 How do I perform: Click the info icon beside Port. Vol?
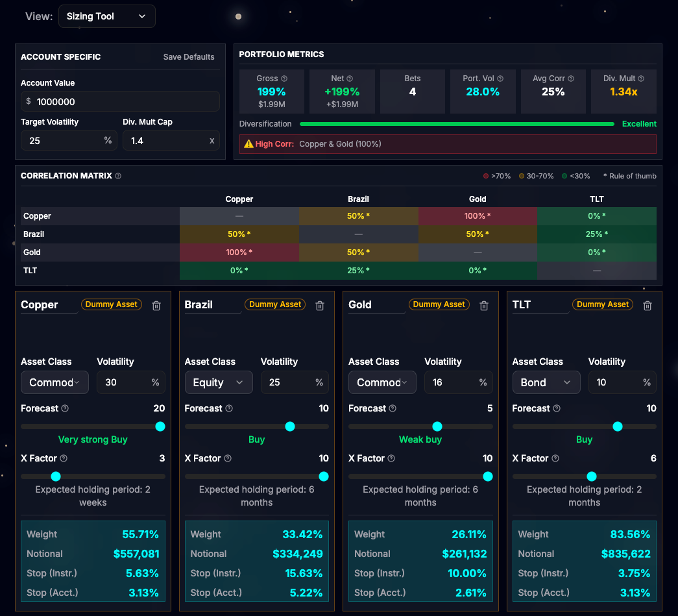[x=500, y=79]
